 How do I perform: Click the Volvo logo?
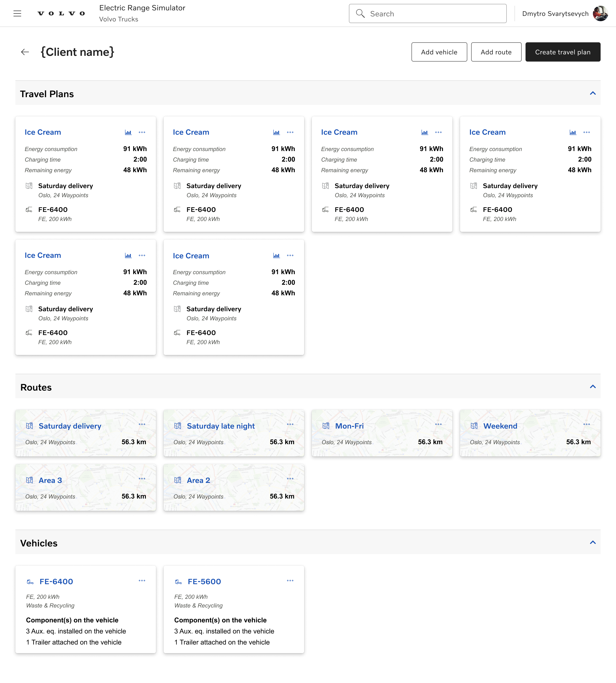point(61,13)
